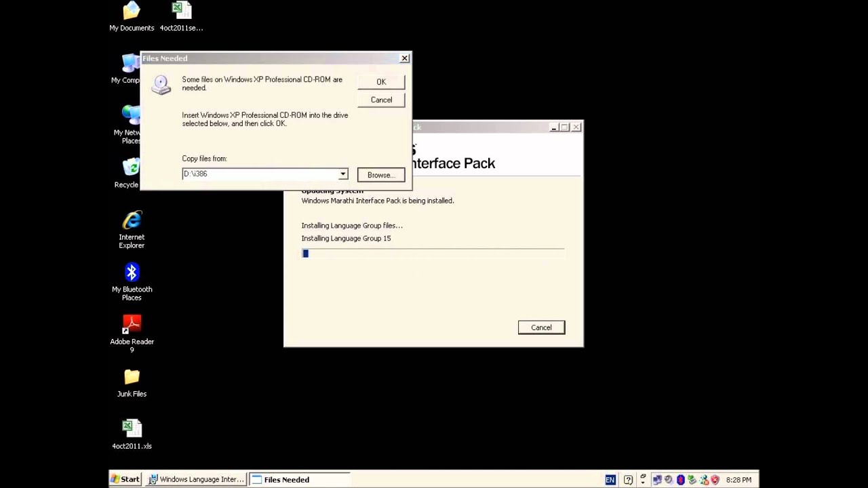This screenshot has height=488, width=868.
Task: Select the 4oct2011.xls desktop file
Action: pyautogui.click(x=132, y=434)
